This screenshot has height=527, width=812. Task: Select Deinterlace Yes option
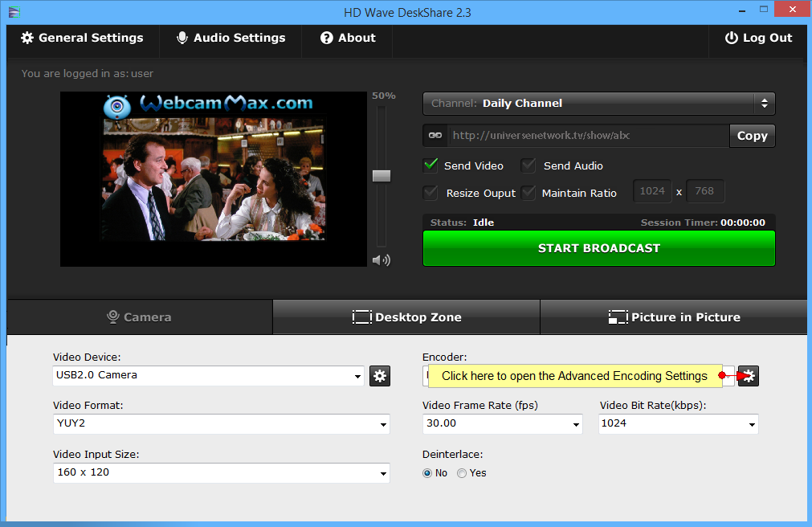pos(462,473)
